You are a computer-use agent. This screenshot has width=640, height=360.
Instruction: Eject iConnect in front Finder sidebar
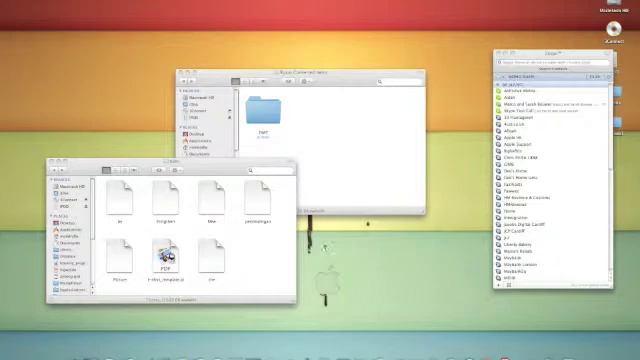pos(86,200)
